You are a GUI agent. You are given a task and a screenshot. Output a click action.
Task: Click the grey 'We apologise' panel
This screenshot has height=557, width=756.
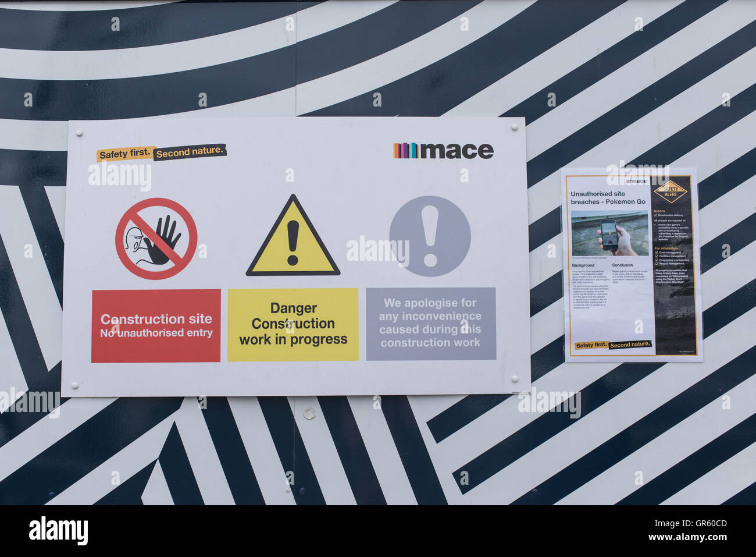coord(430,324)
